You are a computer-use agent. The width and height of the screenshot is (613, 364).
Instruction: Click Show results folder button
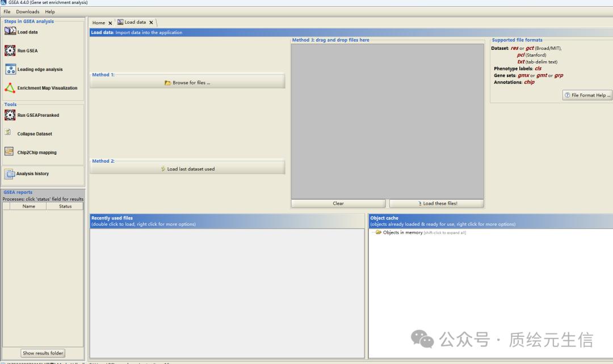tap(43, 353)
